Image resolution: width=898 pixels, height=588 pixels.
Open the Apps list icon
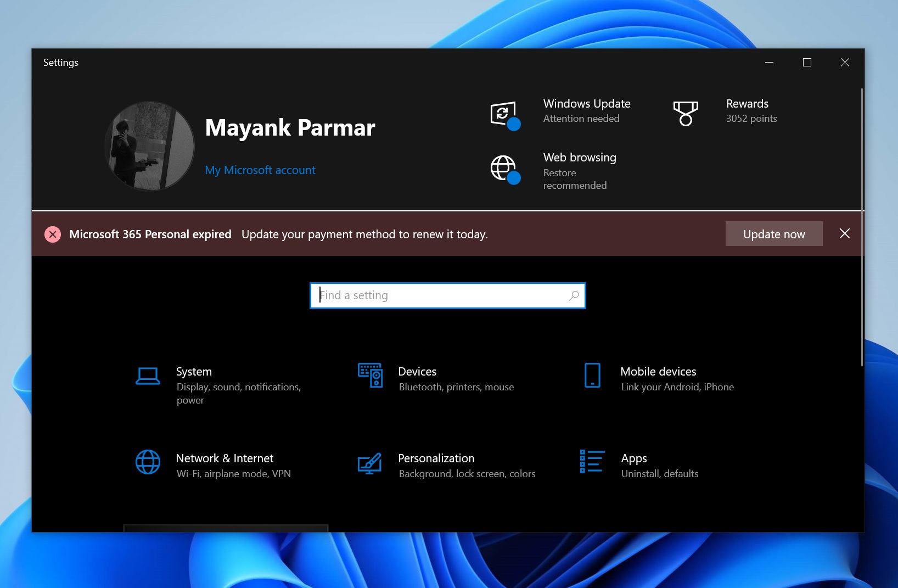coord(591,463)
